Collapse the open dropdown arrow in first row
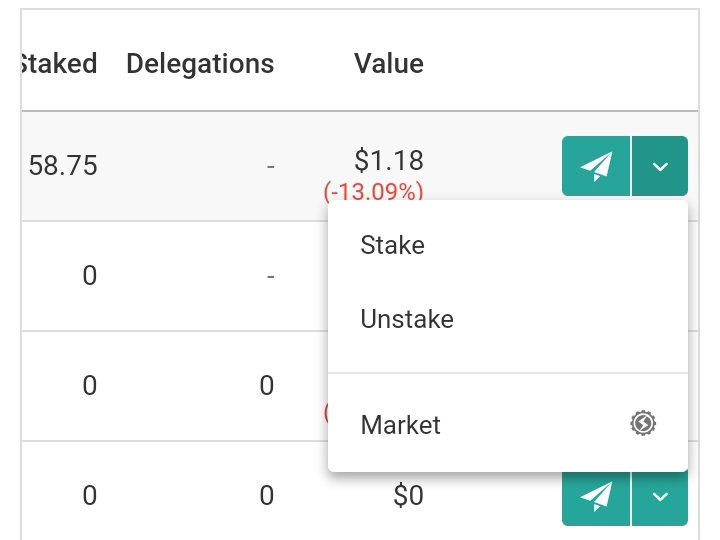The height and width of the screenshot is (540, 720). click(660, 166)
